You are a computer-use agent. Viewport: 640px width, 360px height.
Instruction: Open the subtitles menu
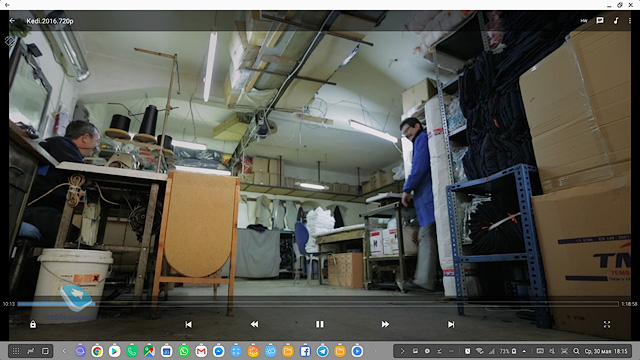coord(600,20)
